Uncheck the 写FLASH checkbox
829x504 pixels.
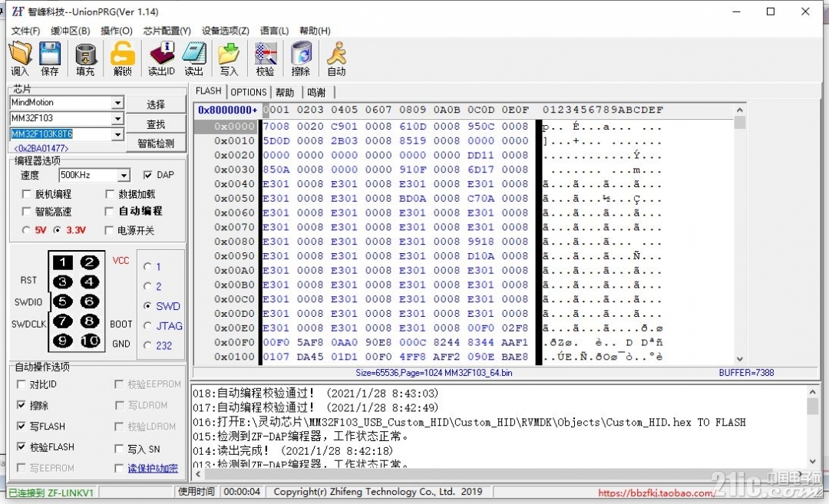pos(21,426)
